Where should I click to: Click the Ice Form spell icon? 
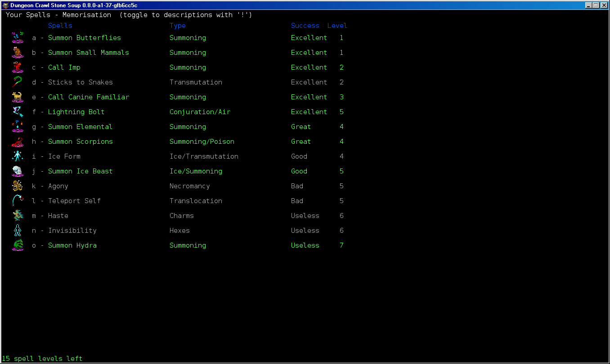coord(18,156)
